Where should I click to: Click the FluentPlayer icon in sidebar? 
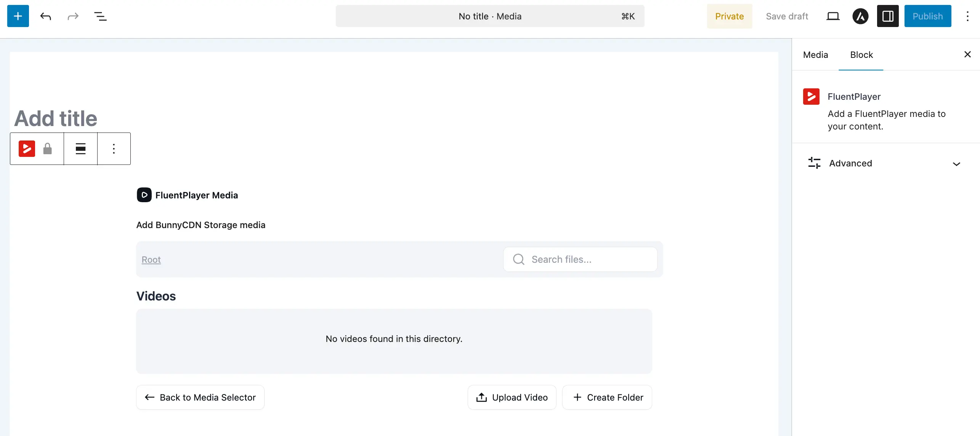click(811, 96)
